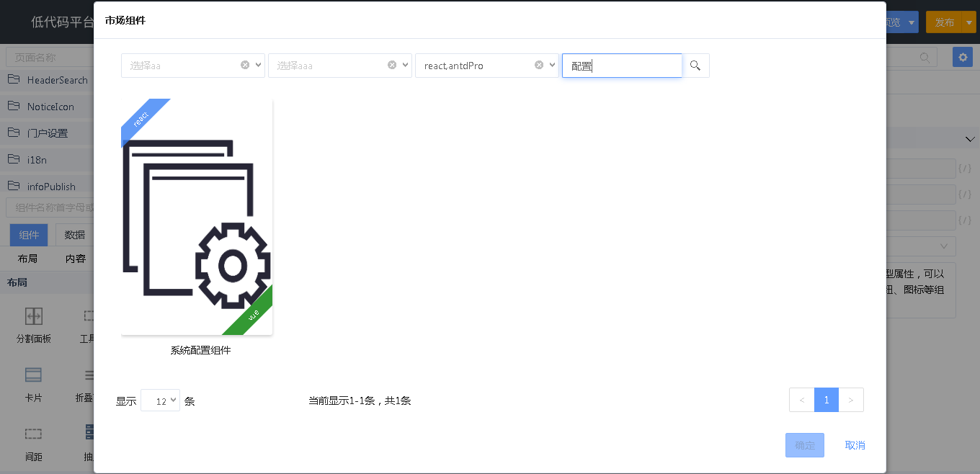980x474 pixels.
Task: Open the HeaderSearch folder
Action: click(47, 80)
